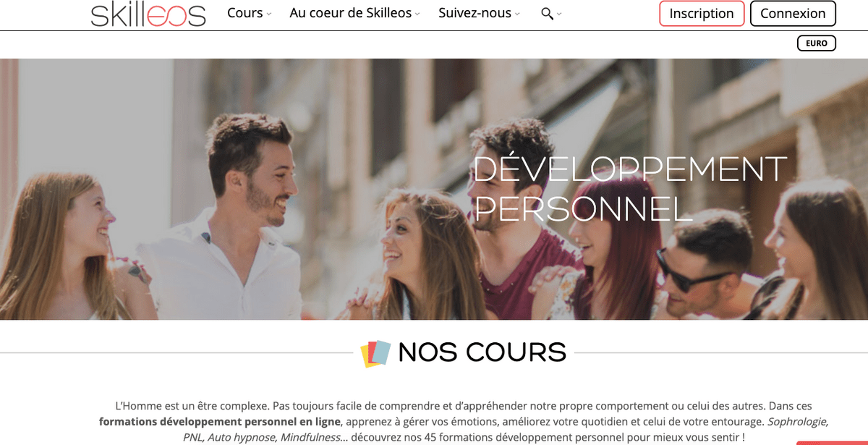The image size is (868, 445).
Task: Click the colored cards icon beside NOS COURS
Action: [x=375, y=353]
